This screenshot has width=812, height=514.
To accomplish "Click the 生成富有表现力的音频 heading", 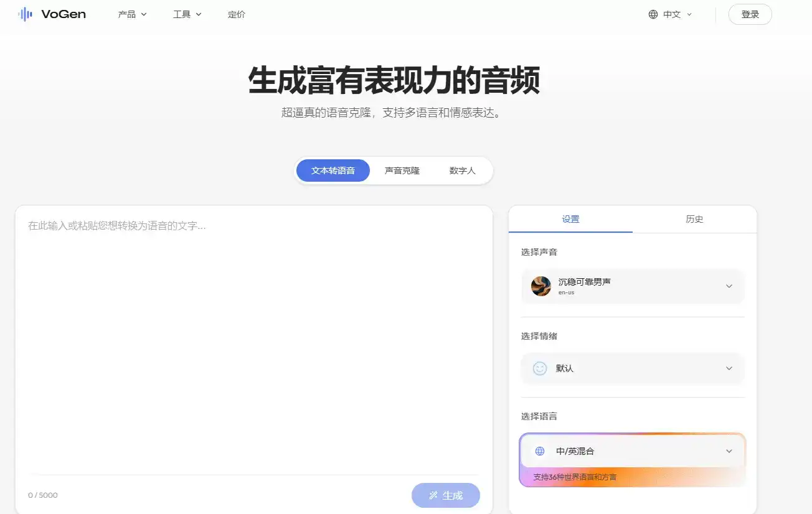I will (394, 80).
